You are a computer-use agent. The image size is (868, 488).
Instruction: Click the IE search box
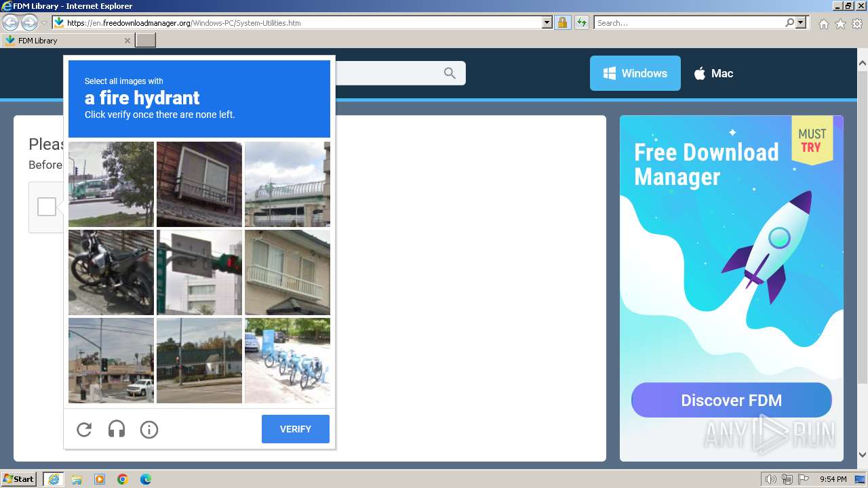[x=688, y=23]
